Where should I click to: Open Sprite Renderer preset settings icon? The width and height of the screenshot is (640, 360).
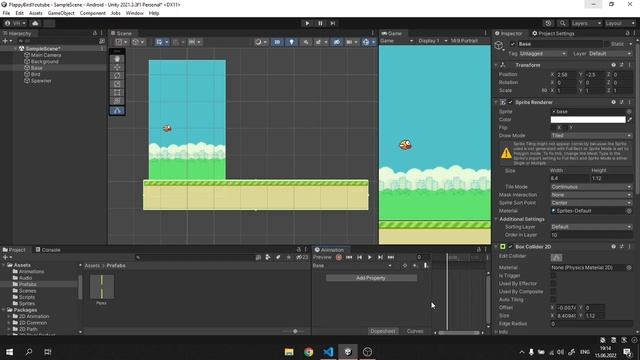tap(622, 102)
